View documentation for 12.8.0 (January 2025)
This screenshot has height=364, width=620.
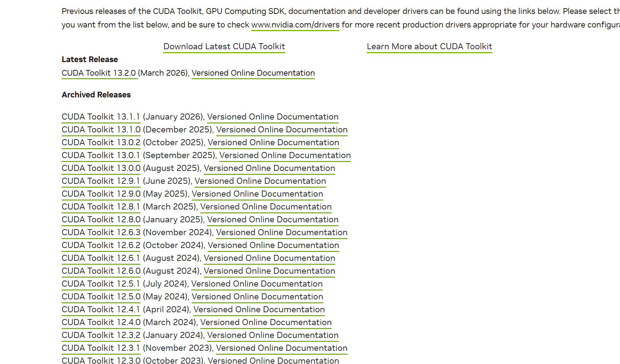pos(273,220)
